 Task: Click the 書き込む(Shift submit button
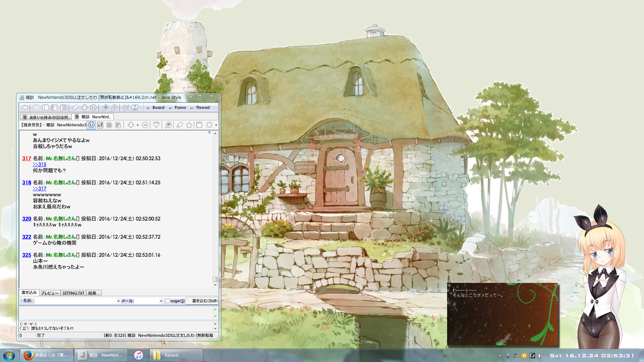(x=203, y=301)
